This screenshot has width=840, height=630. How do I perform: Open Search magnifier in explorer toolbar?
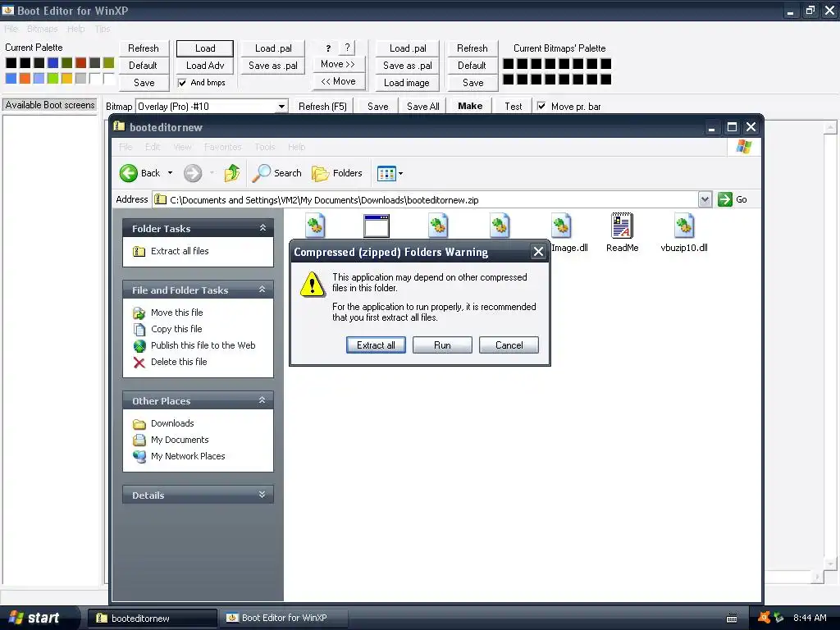point(261,173)
